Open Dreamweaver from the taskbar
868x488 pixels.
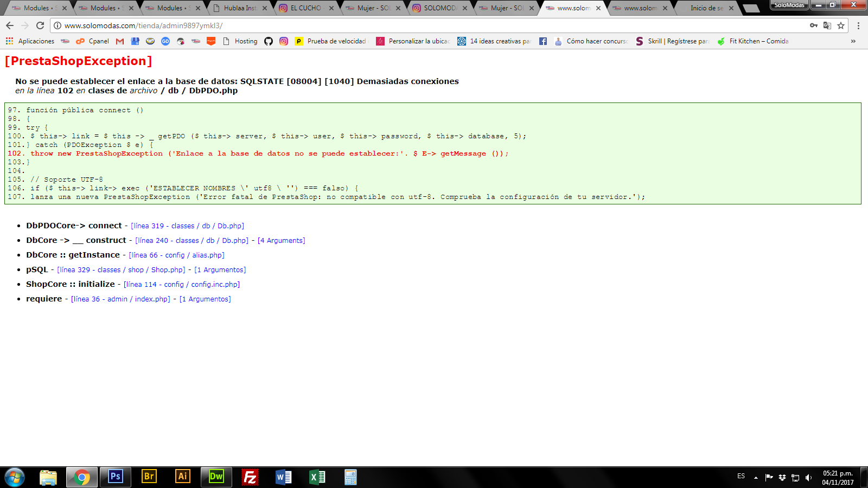point(216,477)
